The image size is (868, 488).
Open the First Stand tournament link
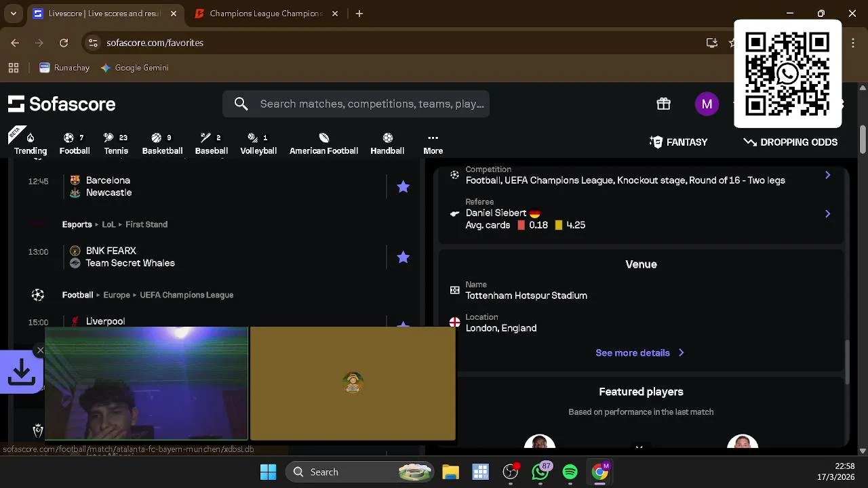(146, 224)
